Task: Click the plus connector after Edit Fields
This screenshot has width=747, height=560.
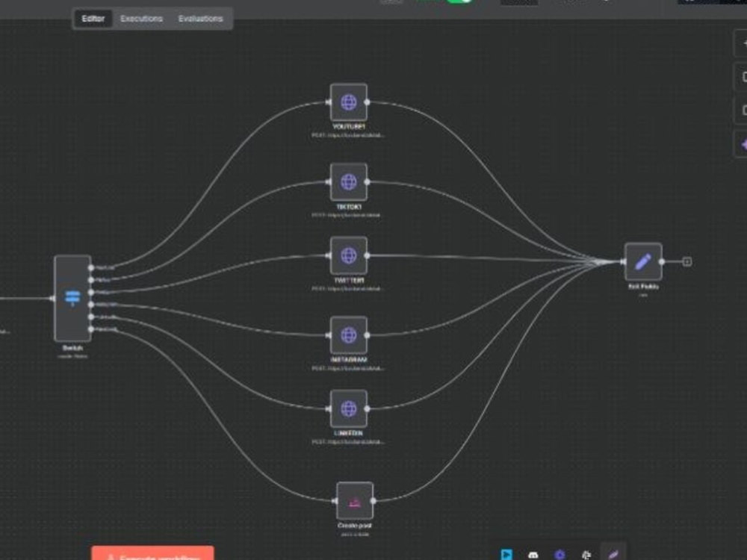Action: coord(687,261)
